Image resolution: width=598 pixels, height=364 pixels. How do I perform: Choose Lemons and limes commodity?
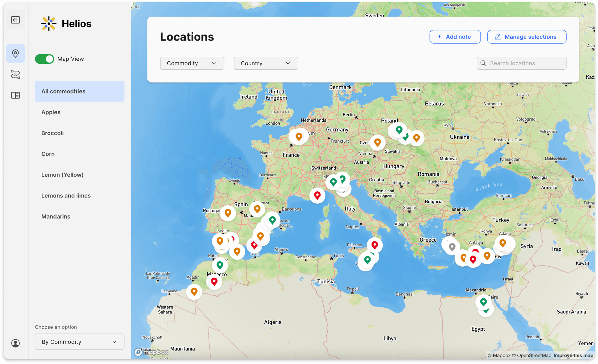pyautogui.click(x=66, y=196)
